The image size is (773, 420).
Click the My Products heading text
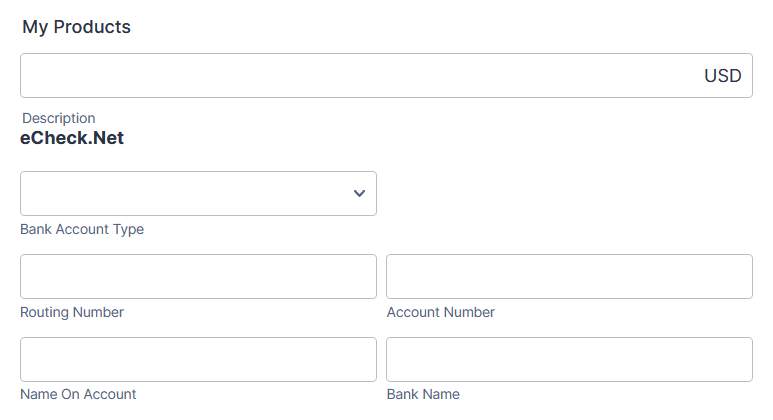[77, 27]
